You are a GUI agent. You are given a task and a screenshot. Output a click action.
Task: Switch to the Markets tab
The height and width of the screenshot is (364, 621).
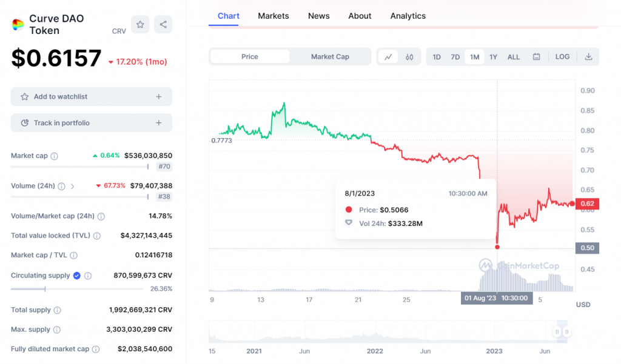[274, 16]
